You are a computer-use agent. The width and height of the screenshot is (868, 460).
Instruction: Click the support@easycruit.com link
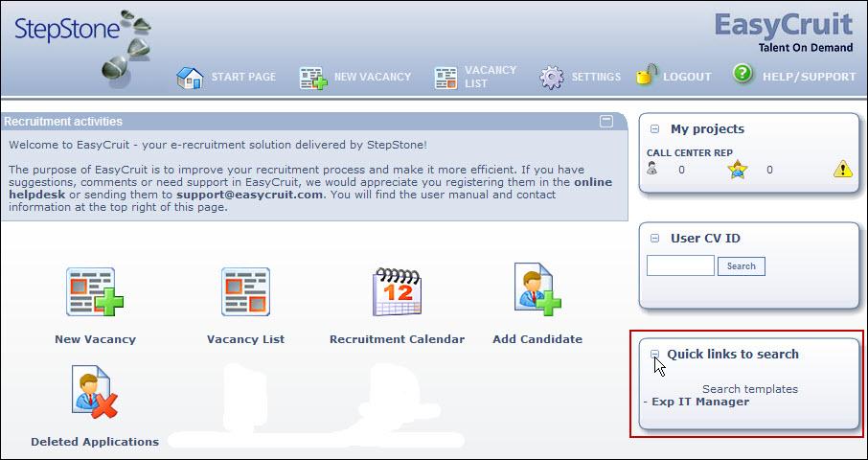249,195
